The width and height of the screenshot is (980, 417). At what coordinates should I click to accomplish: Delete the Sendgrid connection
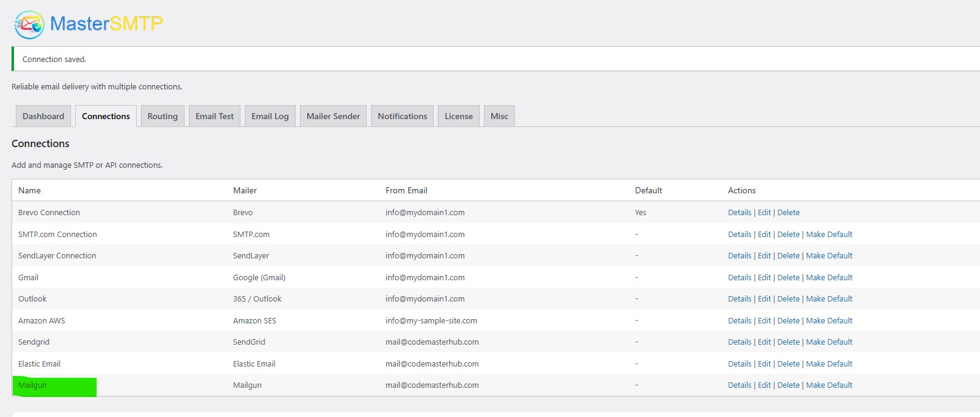click(788, 342)
